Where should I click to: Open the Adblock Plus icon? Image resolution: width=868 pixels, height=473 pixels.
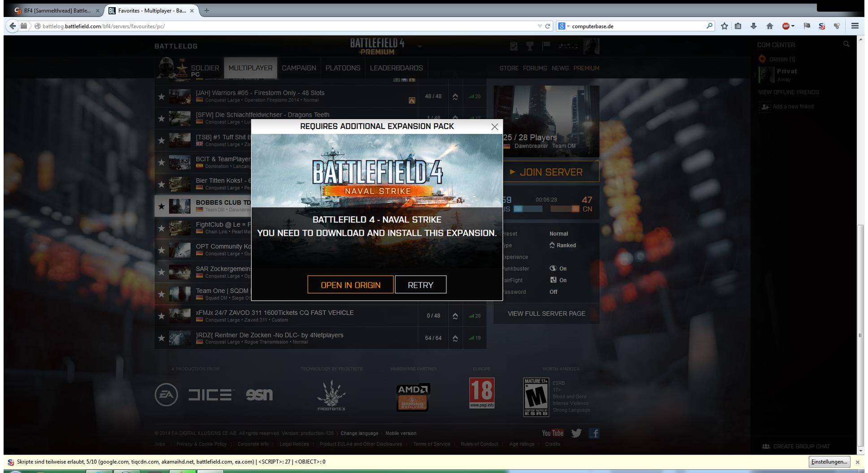coord(785,26)
